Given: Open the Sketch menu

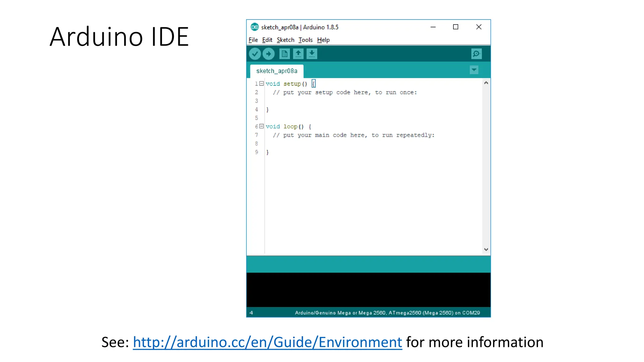Looking at the screenshot, I should coord(285,40).
